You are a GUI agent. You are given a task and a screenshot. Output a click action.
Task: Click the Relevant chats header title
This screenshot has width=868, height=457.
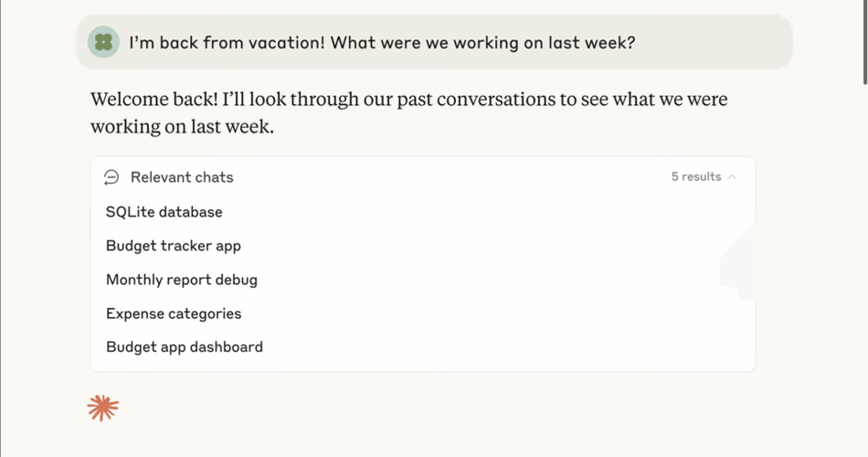[x=182, y=177]
